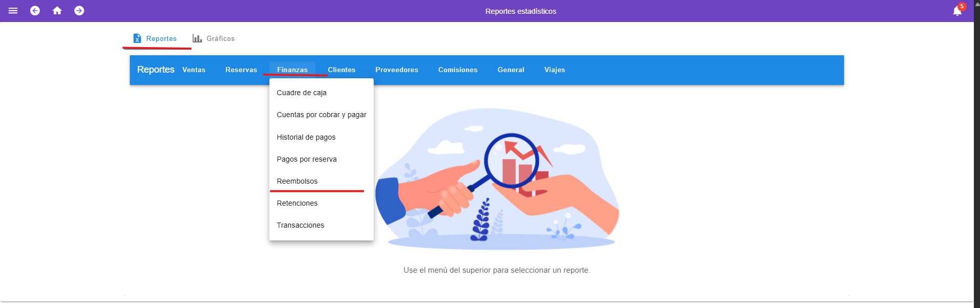Go to the home icon
This screenshot has width=980, height=308.
pos(57,11)
